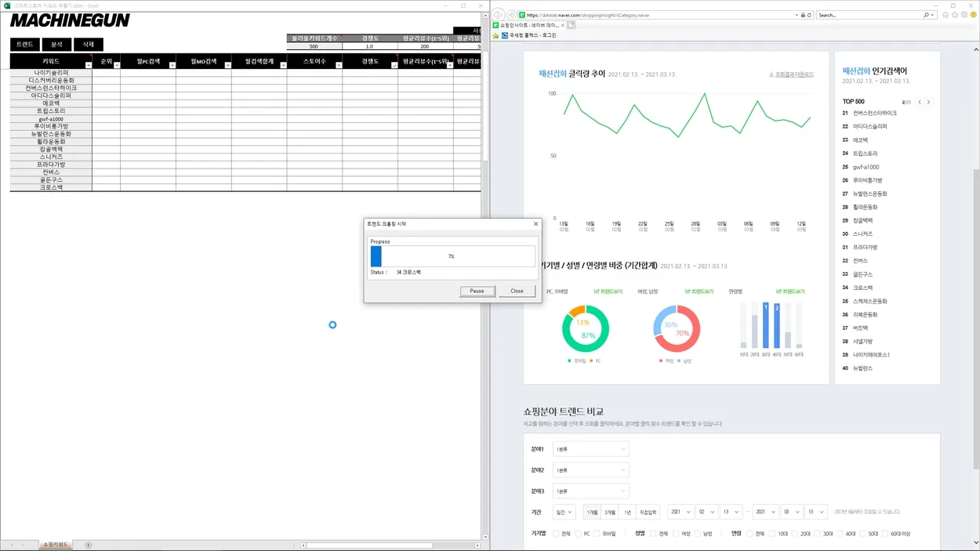Open the browser home icon
The image size is (980, 551).
[946, 15]
